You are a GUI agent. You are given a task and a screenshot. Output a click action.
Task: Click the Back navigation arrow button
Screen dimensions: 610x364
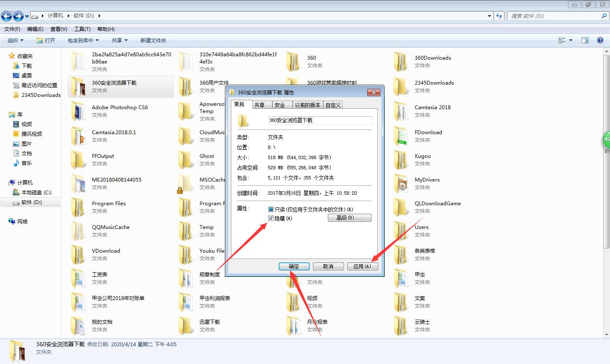(x=6, y=17)
